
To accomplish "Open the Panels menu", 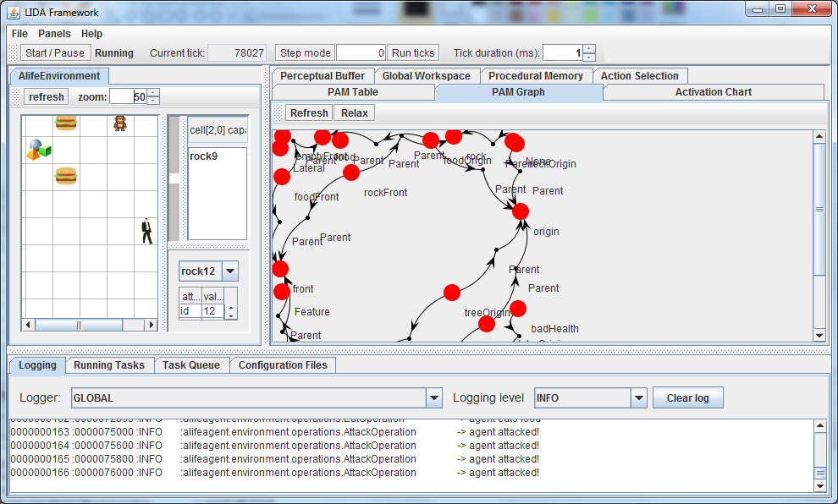I will coord(54,34).
